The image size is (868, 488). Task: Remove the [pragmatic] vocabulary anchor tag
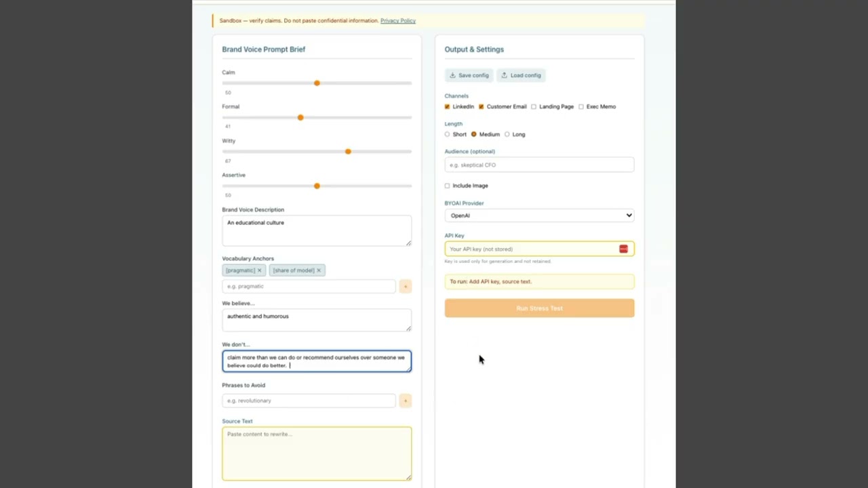point(259,270)
